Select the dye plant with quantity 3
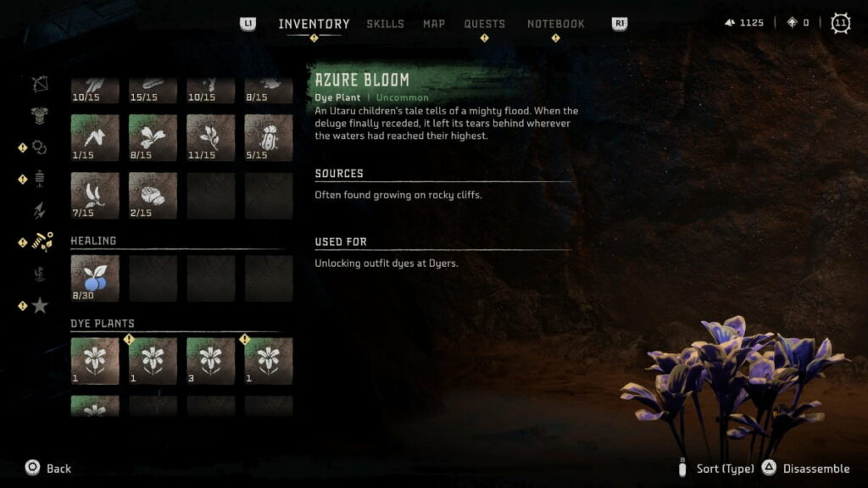This screenshot has height=488, width=868. click(210, 361)
